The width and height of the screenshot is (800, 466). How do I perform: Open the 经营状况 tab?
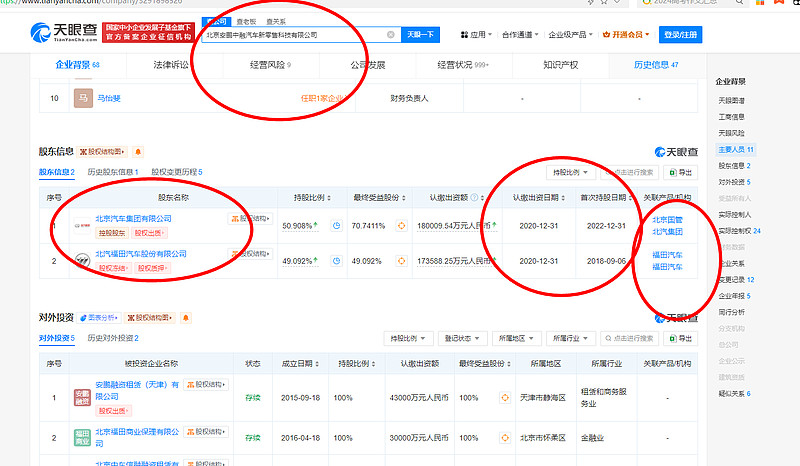463,65
